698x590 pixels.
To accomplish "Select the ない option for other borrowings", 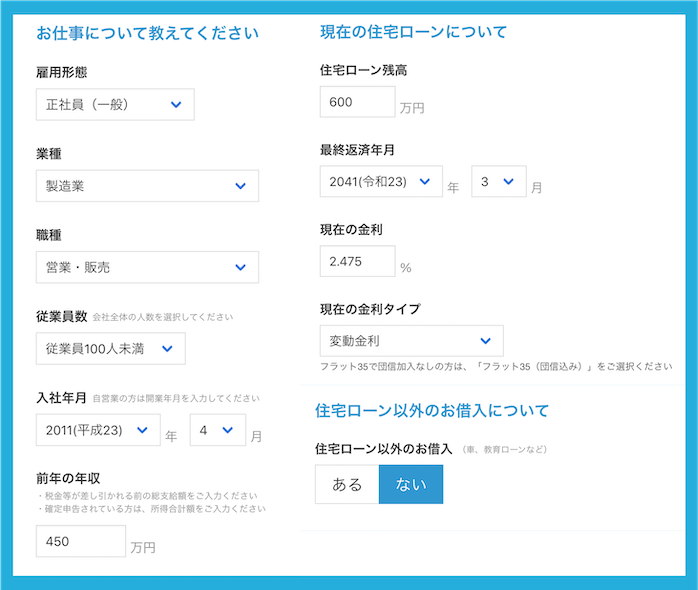I will [x=410, y=484].
